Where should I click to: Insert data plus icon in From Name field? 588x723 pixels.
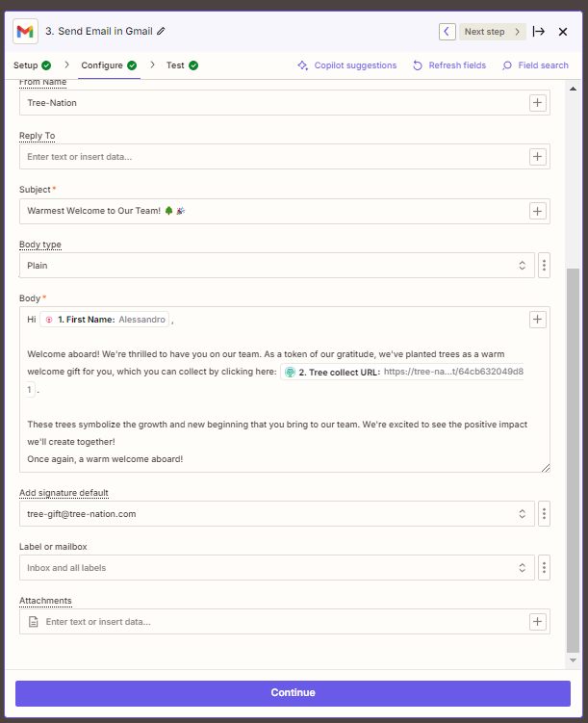(x=537, y=102)
